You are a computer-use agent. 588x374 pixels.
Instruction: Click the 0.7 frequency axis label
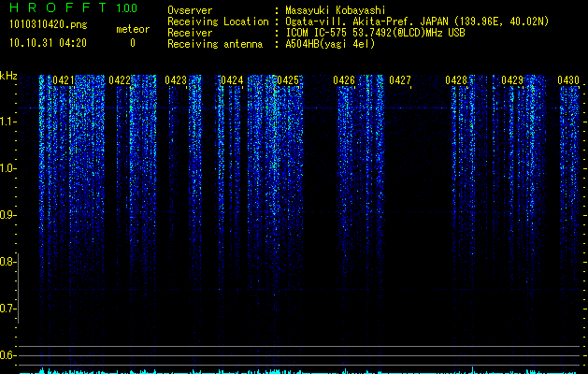pos(7,309)
